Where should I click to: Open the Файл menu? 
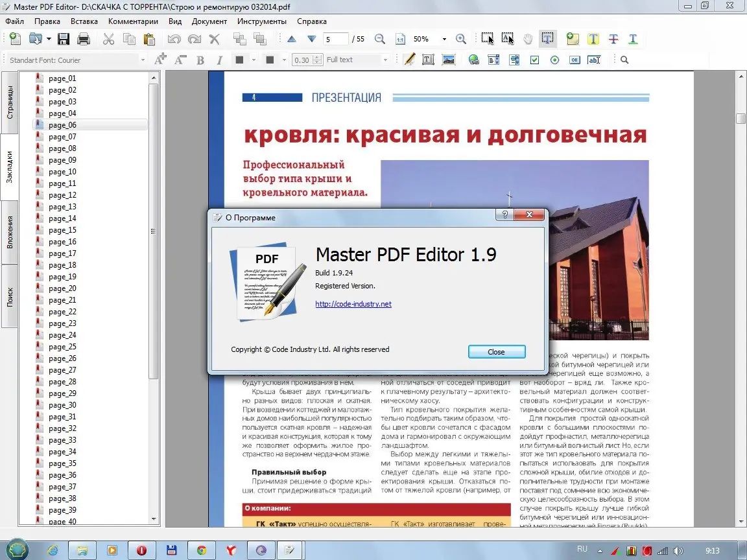tap(14, 21)
